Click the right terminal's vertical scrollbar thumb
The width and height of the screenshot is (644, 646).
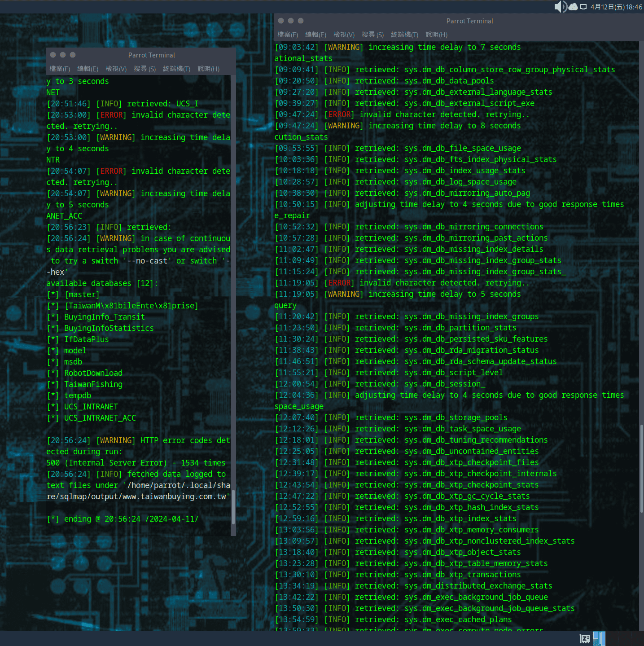coord(642,469)
